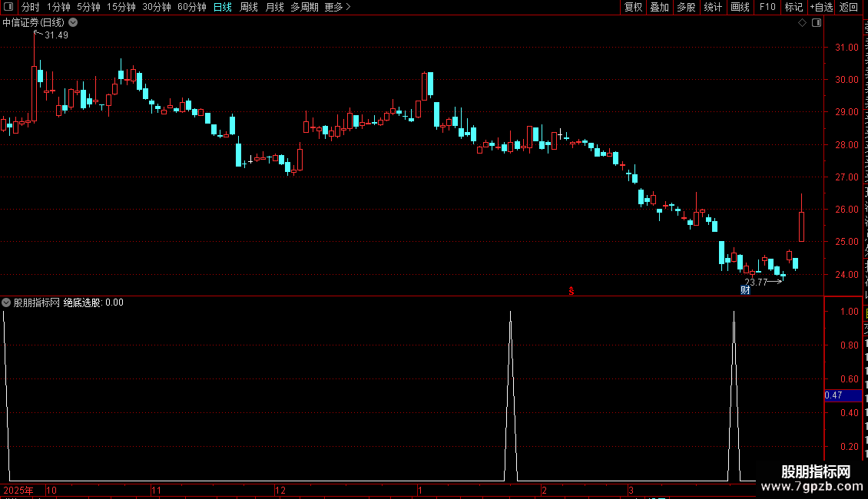This screenshot has width=868, height=499.
Task: Click the 统计 statistics button
Action: [x=713, y=7]
